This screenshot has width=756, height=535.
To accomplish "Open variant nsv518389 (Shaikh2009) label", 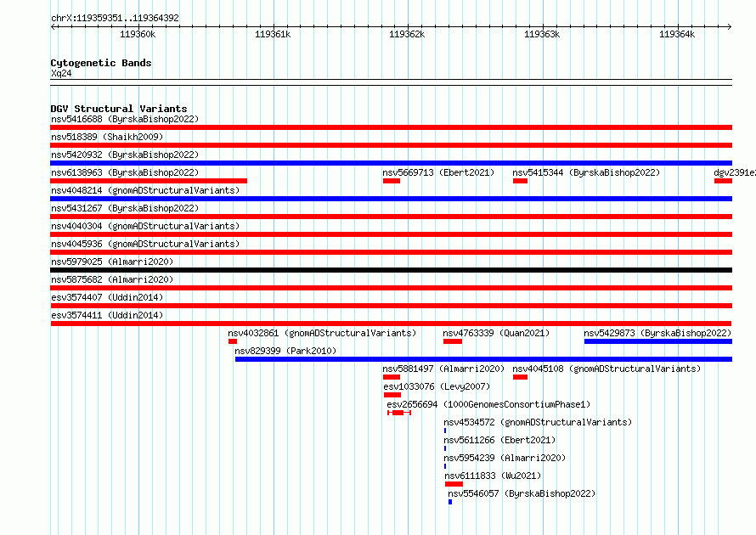I will tap(107, 137).
